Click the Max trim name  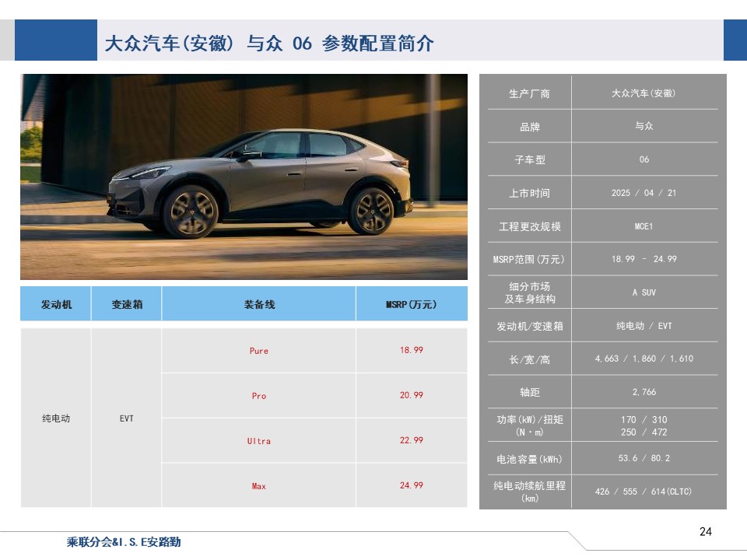[259, 486]
